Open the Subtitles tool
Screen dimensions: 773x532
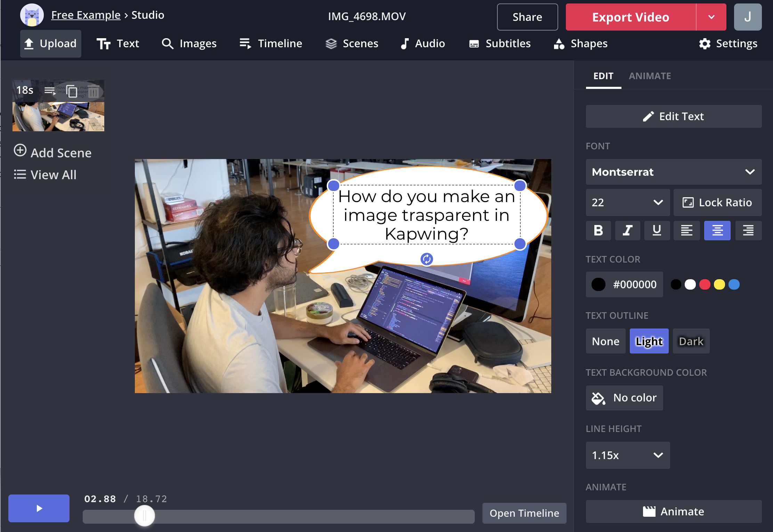(499, 43)
